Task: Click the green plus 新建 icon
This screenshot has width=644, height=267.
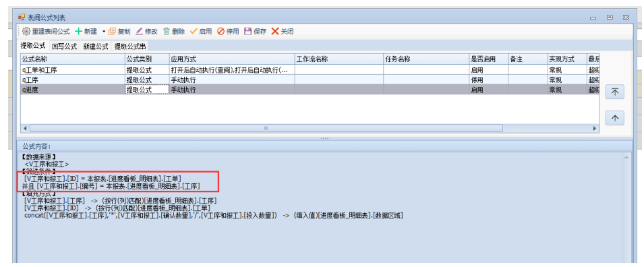Action: point(78,31)
